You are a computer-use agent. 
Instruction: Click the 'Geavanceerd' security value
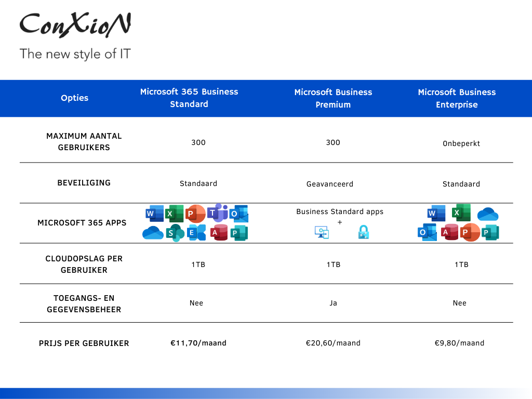click(330, 184)
